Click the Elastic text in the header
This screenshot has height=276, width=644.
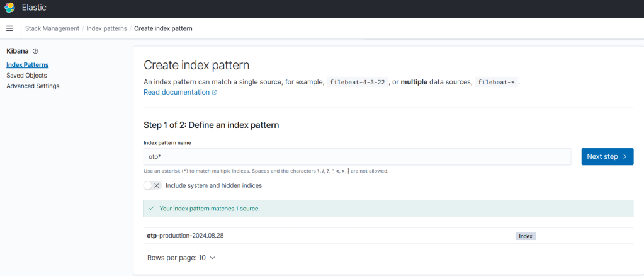pos(34,8)
